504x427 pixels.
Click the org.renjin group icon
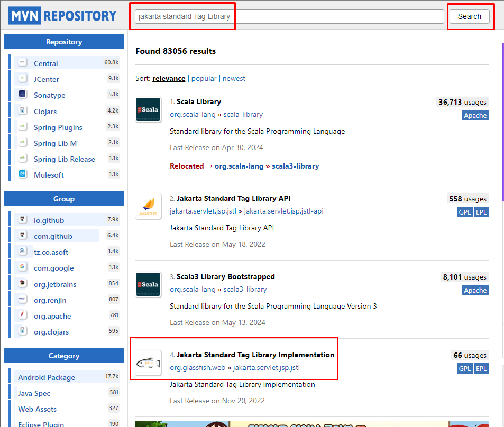coord(22,299)
